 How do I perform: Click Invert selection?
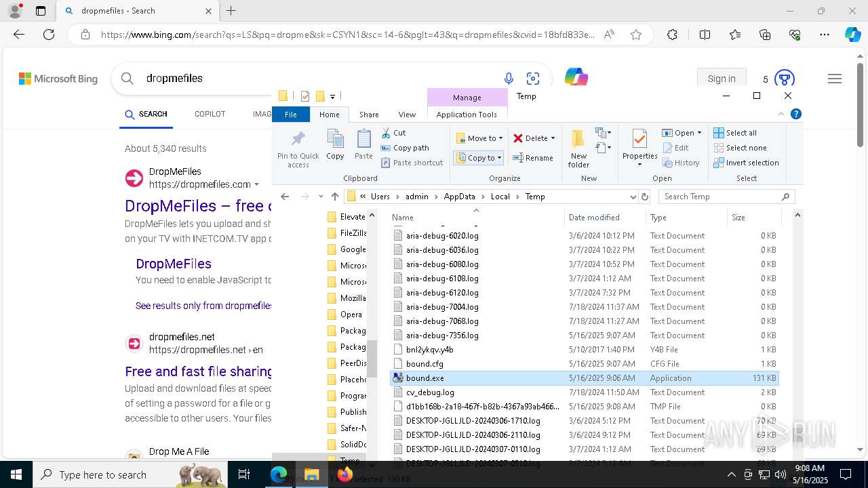(x=746, y=163)
